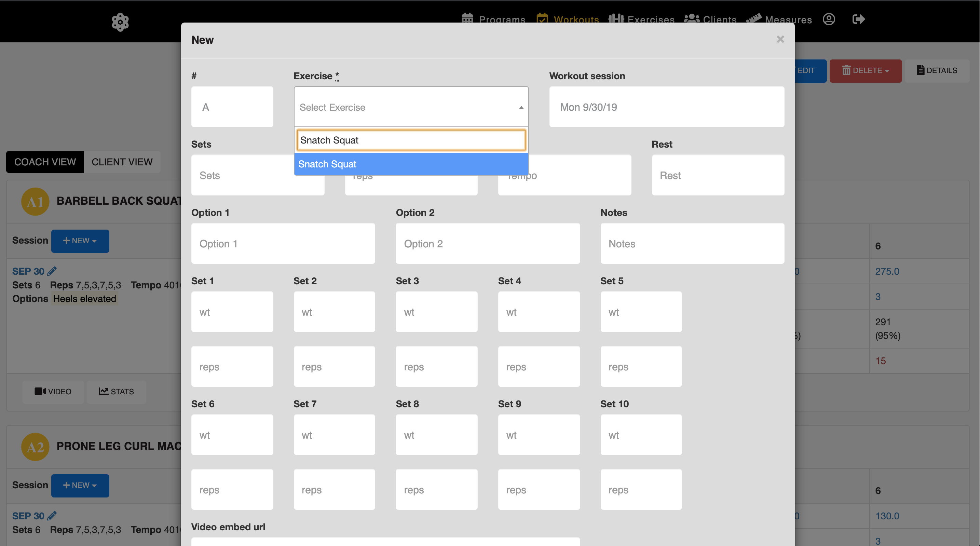980x546 pixels.
Task: Collapse the Select Exercise dropdown
Action: pos(411,107)
